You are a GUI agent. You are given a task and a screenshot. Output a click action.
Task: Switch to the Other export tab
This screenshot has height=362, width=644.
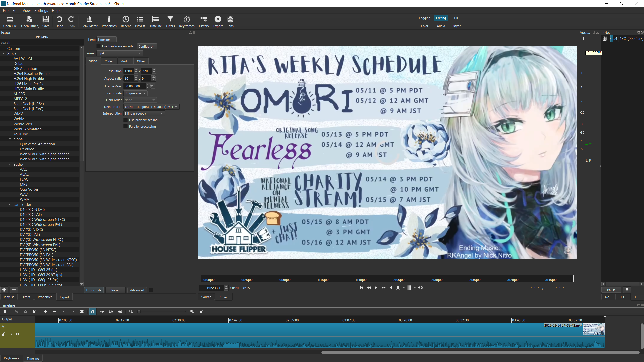141,61
